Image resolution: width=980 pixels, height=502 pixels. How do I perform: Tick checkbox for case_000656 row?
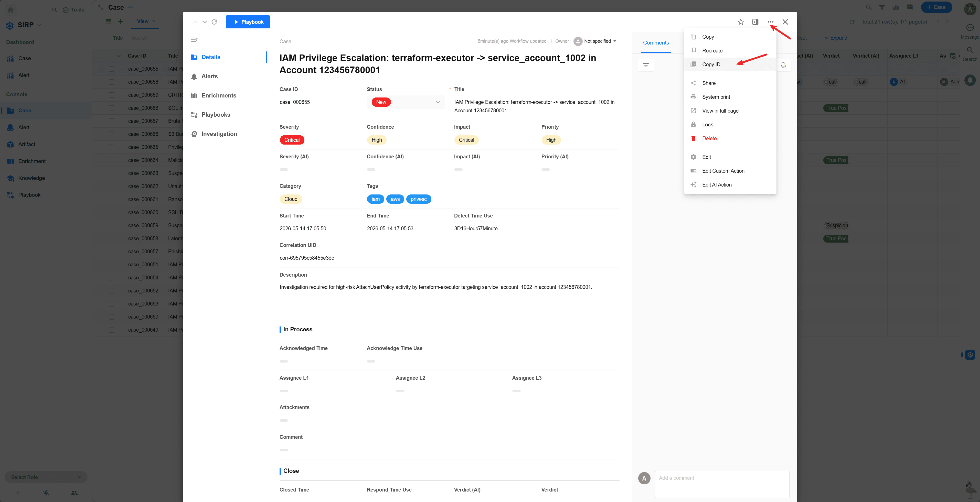[111, 82]
